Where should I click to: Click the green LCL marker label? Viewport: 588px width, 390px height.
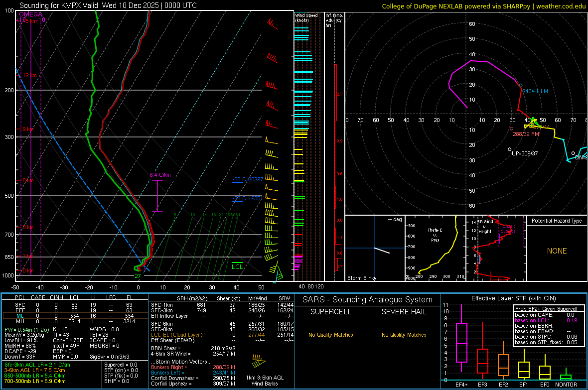click(237, 266)
